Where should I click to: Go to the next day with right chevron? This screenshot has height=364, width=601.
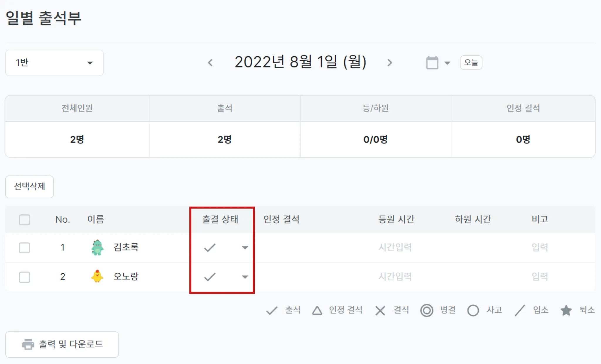(390, 62)
